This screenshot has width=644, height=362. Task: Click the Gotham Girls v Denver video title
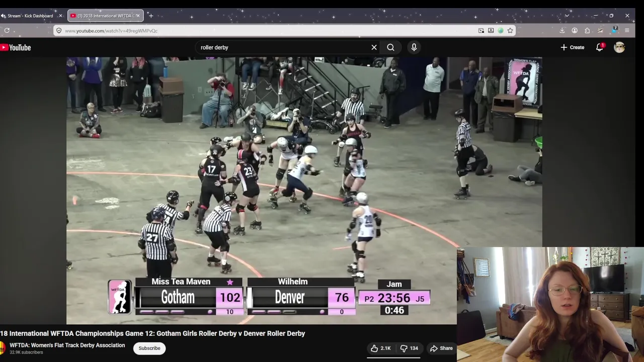(152, 333)
